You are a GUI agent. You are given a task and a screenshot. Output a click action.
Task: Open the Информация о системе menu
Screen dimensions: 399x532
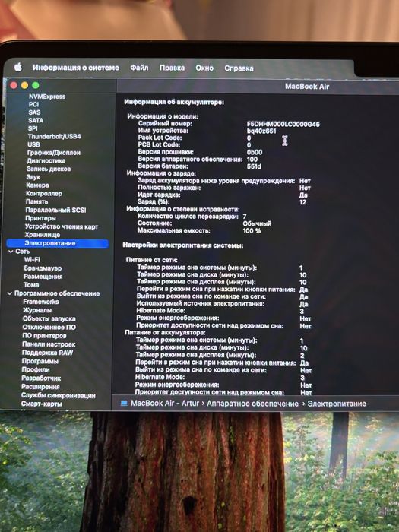click(x=76, y=68)
